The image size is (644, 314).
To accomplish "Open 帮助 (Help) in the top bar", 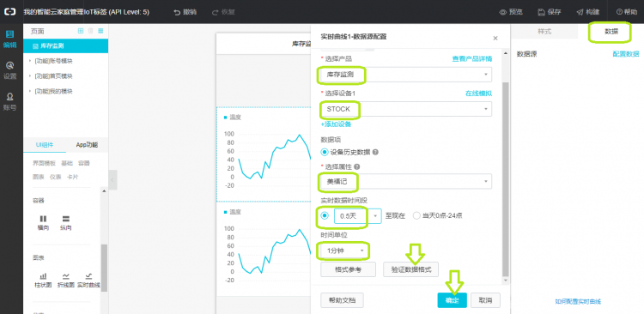I will coord(627,12).
